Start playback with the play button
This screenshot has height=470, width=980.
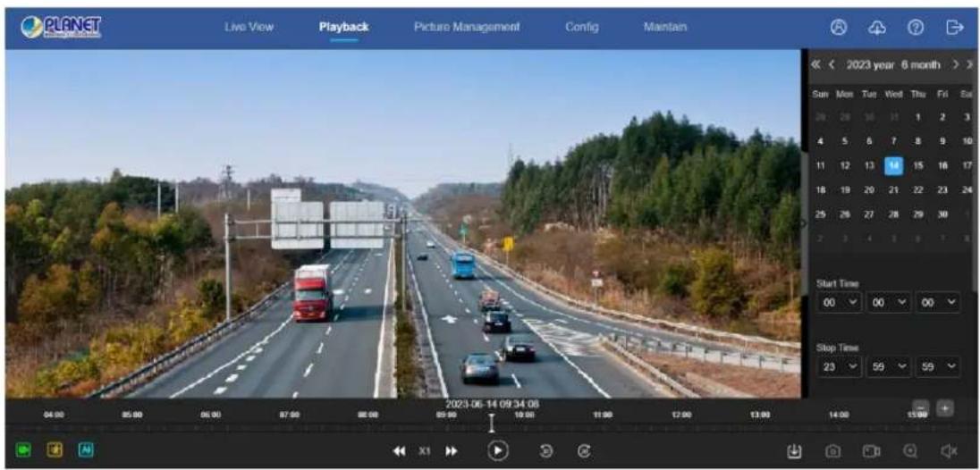click(497, 450)
